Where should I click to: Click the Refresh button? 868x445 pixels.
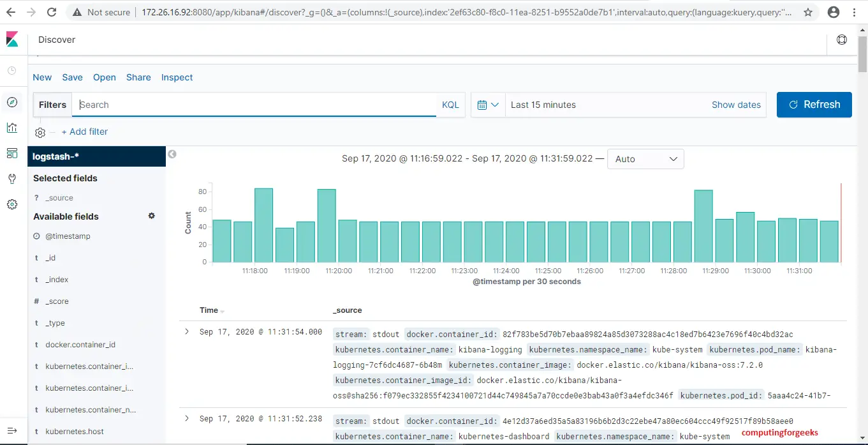tap(814, 105)
